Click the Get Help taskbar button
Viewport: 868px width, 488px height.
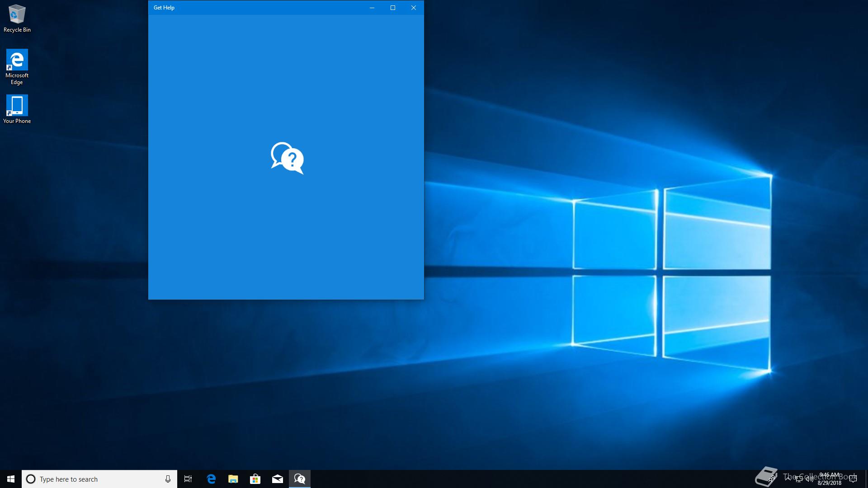(x=300, y=479)
